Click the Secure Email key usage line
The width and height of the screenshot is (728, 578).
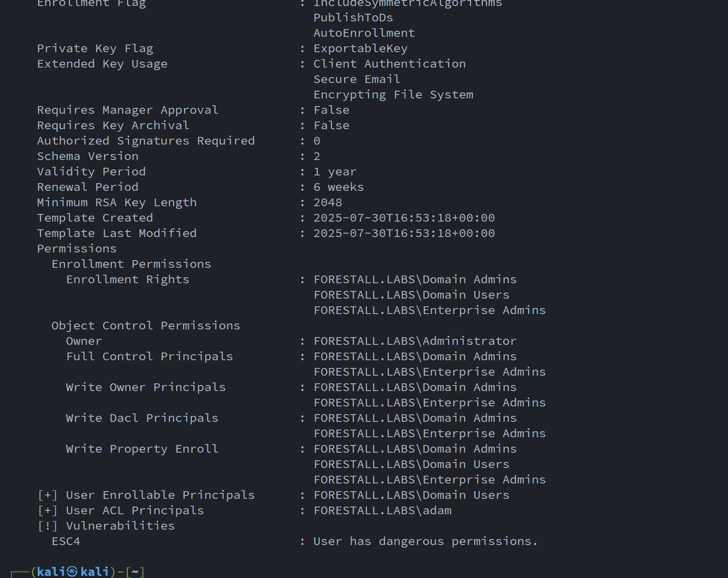point(357,79)
